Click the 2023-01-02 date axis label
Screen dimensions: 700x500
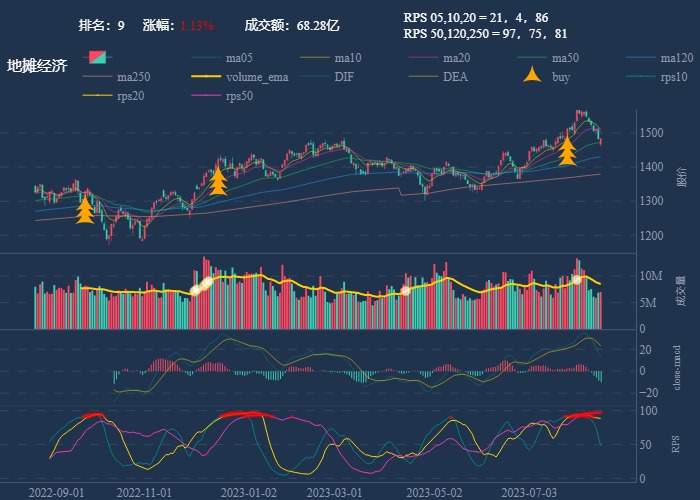[x=250, y=492]
